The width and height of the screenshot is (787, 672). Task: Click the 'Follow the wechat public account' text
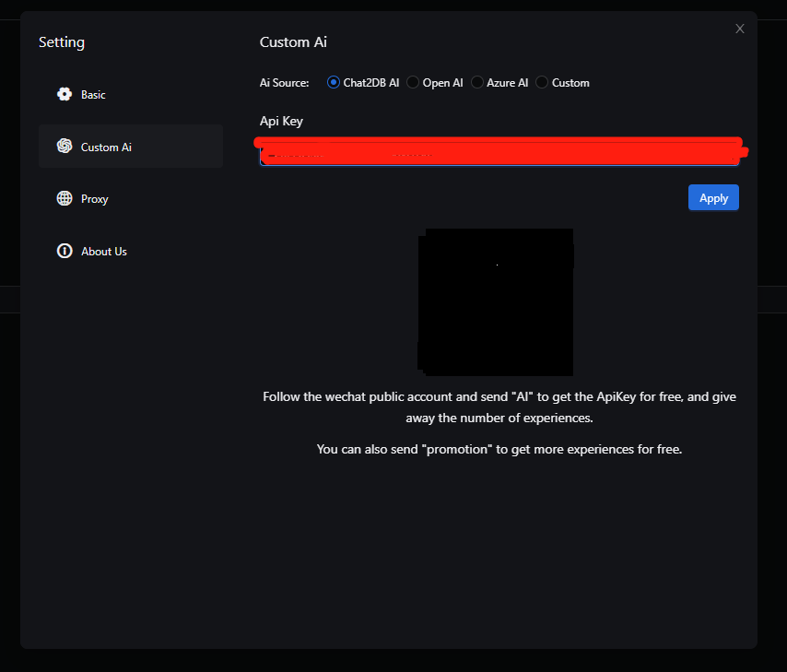(499, 407)
